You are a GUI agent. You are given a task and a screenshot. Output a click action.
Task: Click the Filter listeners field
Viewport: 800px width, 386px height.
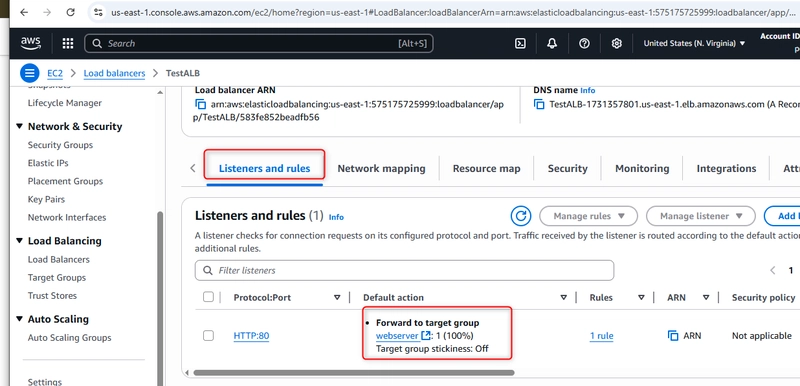404,270
